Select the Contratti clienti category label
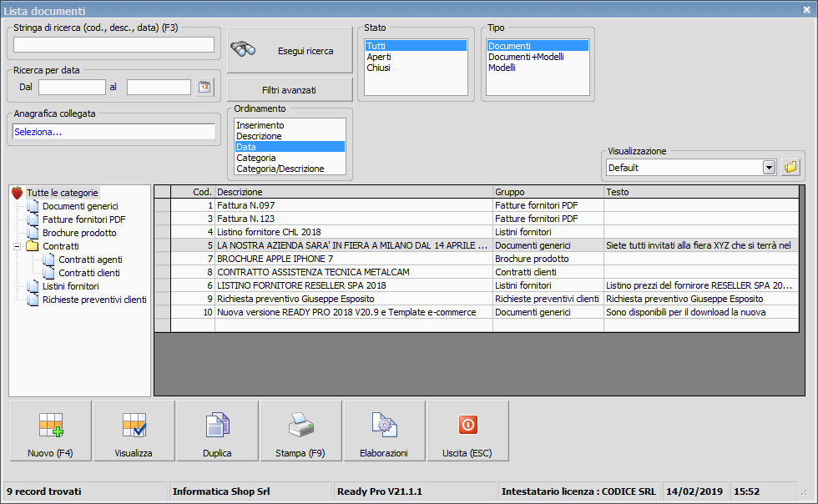Image resolution: width=818 pixels, height=504 pixels. click(x=89, y=273)
